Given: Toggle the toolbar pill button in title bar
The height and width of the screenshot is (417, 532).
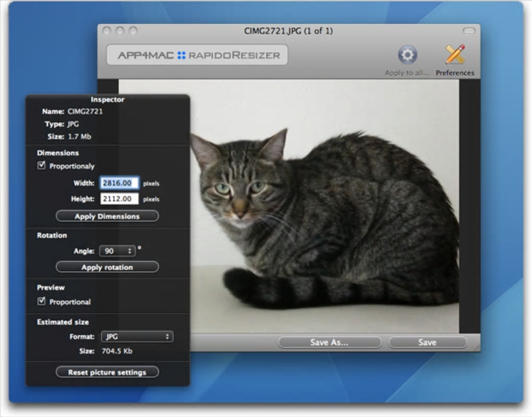Looking at the screenshot, I should tap(469, 31).
